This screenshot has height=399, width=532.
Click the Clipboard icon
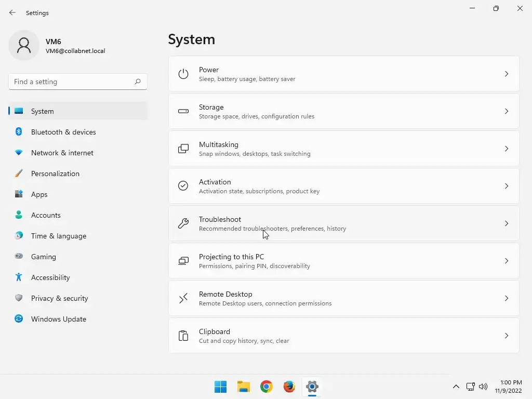click(x=183, y=336)
